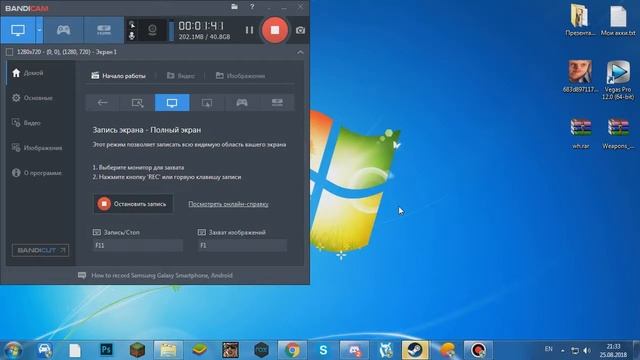Select rectangle area recording mode

tap(138, 102)
